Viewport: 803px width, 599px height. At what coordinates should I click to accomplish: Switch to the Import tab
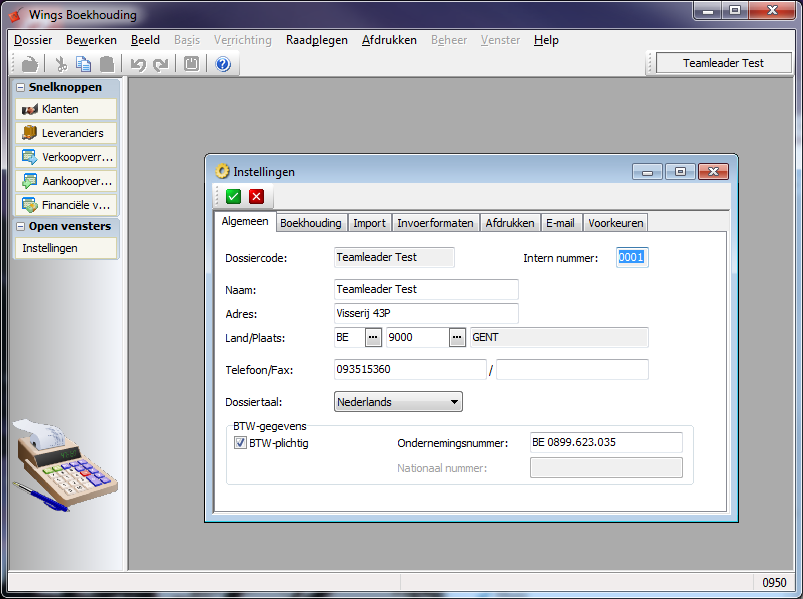[x=369, y=223]
